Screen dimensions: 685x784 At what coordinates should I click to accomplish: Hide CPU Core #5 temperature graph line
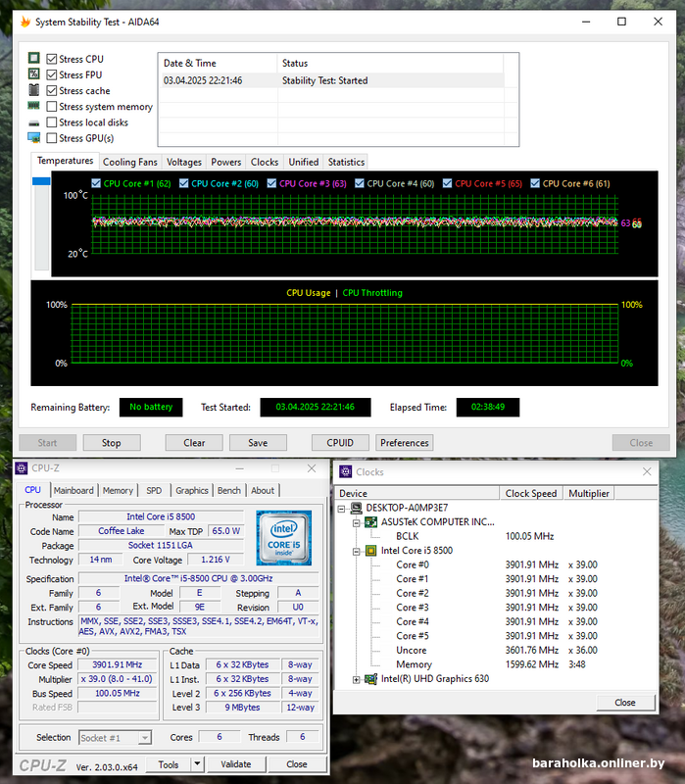447,183
